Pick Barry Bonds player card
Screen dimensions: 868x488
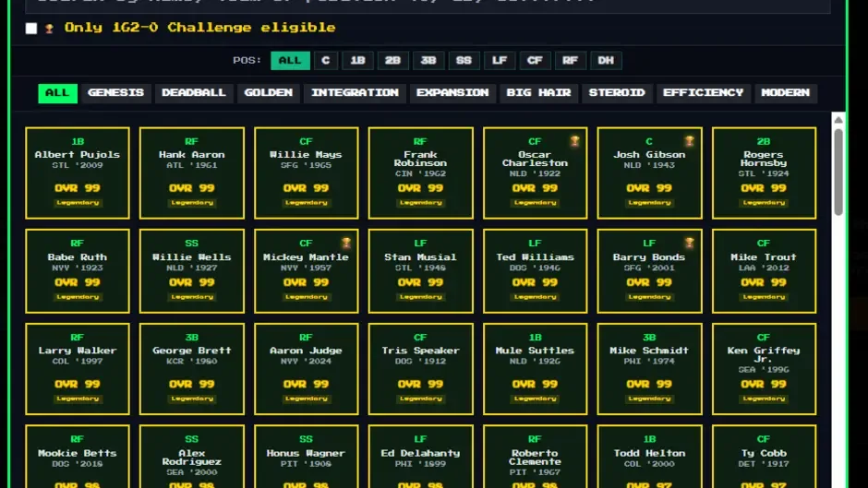[649, 271]
